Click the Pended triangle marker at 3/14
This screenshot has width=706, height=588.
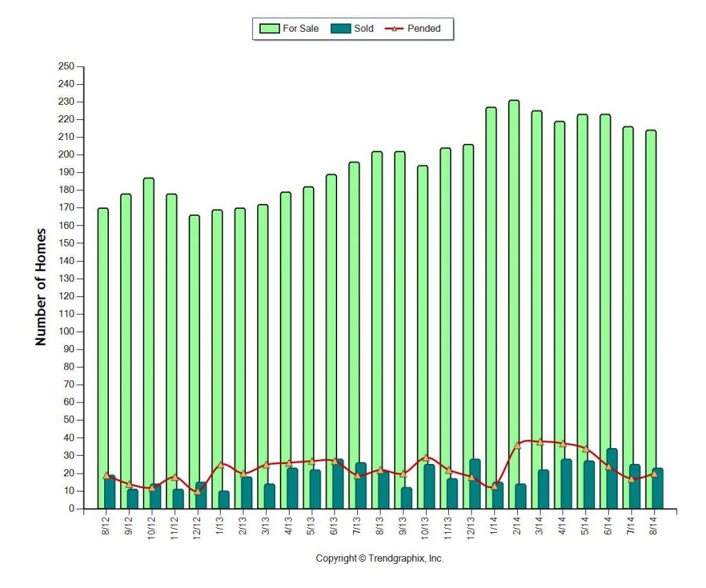(x=540, y=442)
